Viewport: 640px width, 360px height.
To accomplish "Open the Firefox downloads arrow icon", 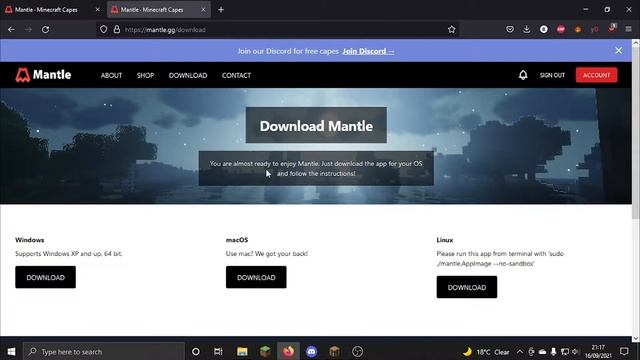I will [x=527, y=29].
